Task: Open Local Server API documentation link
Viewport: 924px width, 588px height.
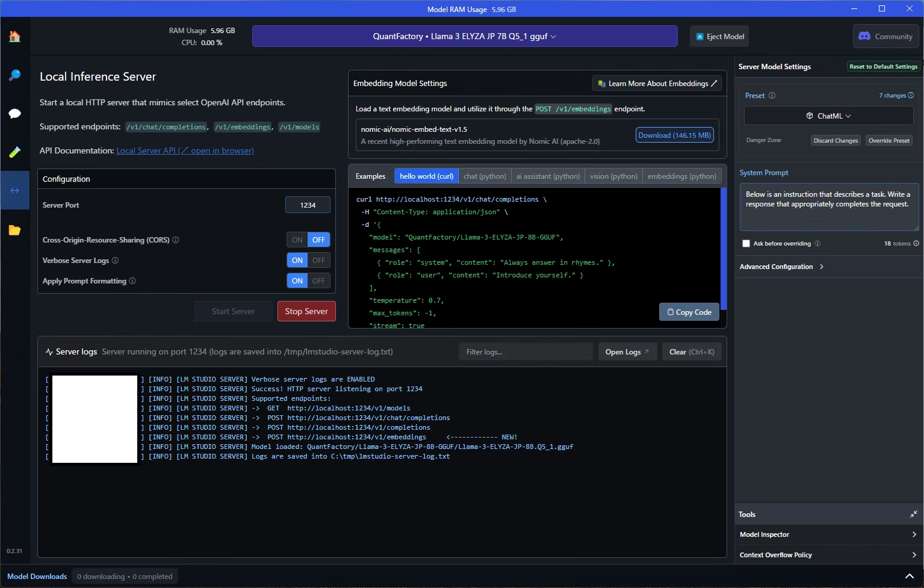Action: tap(185, 150)
